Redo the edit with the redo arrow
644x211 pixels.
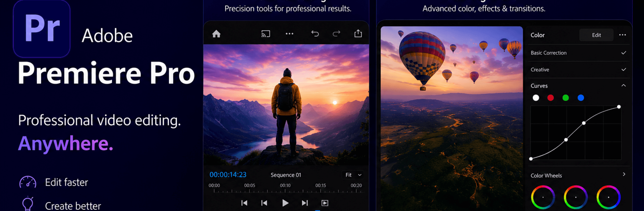tap(336, 33)
